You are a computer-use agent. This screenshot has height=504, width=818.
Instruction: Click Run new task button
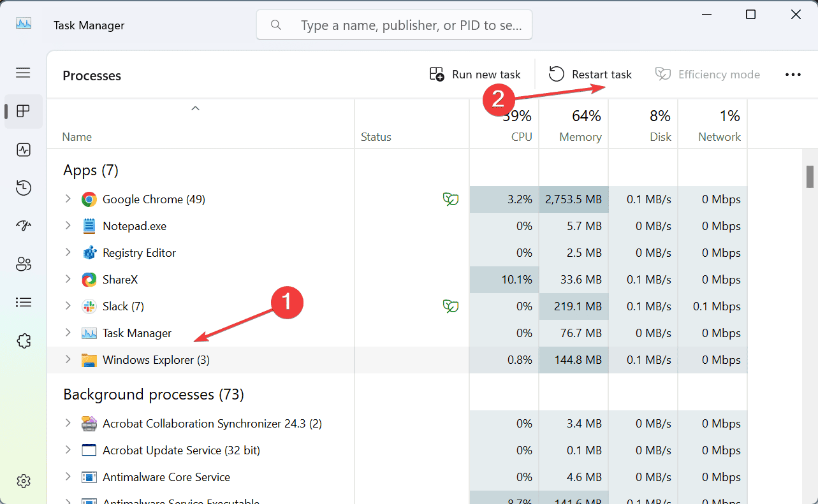[x=475, y=75]
